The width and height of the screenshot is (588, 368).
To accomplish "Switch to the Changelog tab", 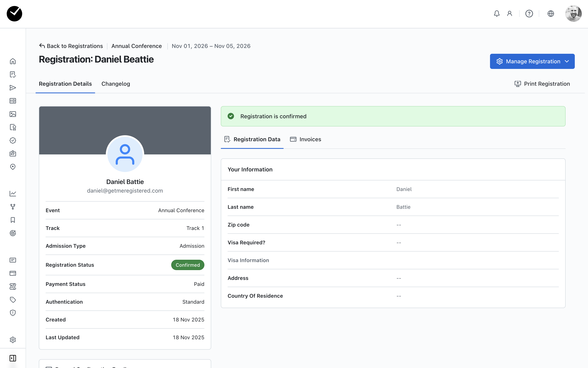I will click(x=116, y=84).
